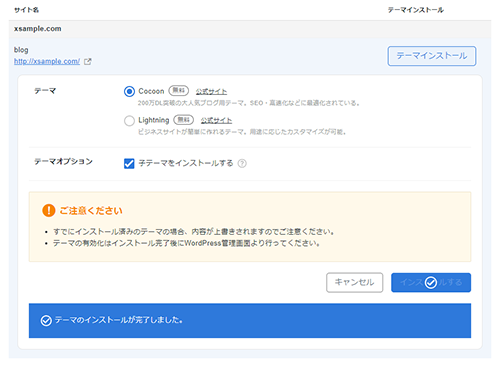This screenshot has width=500, height=367.
Task: Click the external link icon beside xsample.com URL
Action: (x=88, y=61)
